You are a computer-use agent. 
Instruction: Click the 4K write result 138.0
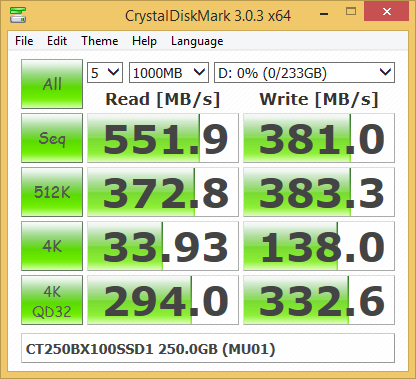pyautogui.click(x=319, y=246)
